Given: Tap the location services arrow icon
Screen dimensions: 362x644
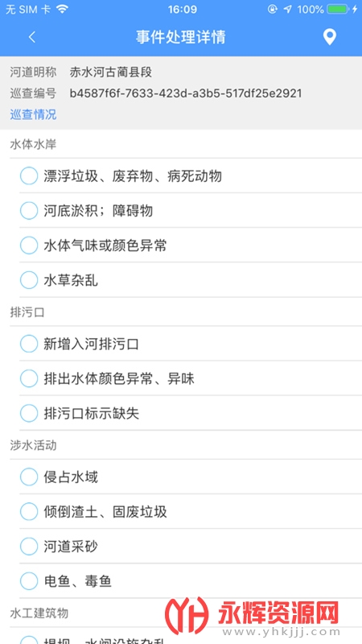Looking at the screenshot, I should [288, 9].
